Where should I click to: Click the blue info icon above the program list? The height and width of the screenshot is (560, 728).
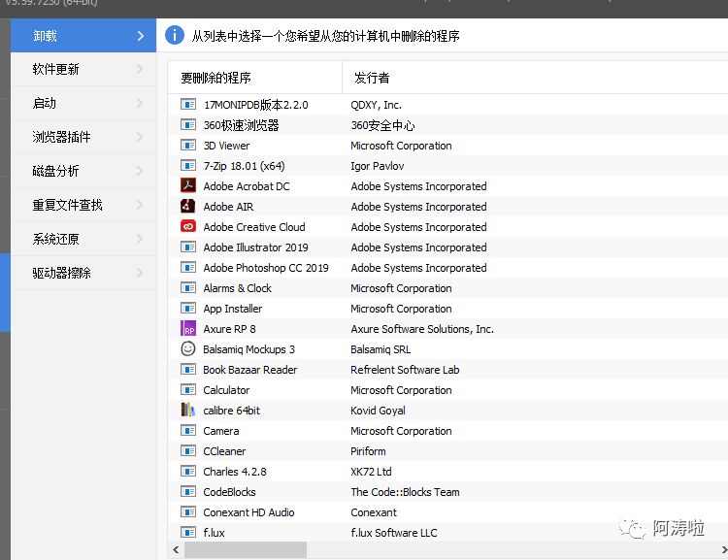pyautogui.click(x=175, y=35)
